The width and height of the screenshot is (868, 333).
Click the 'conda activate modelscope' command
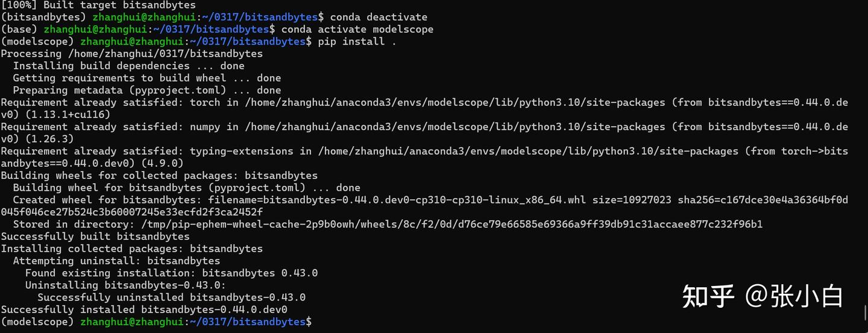[x=357, y=29]
